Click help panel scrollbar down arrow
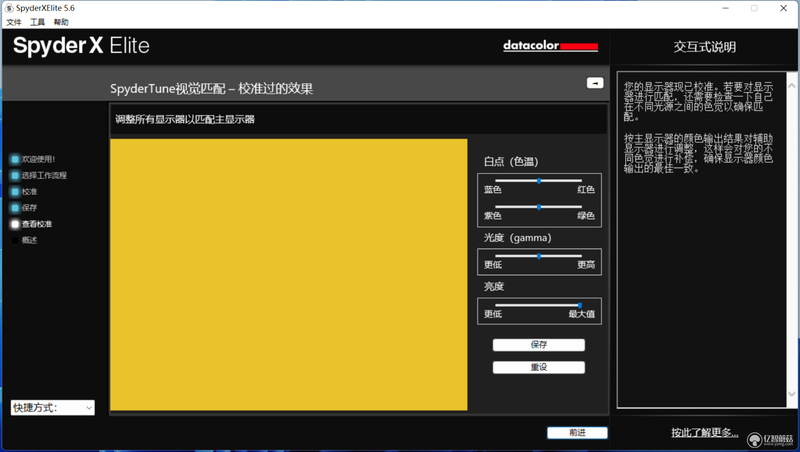Screen dimensions: 800x452 pos(792,394)
